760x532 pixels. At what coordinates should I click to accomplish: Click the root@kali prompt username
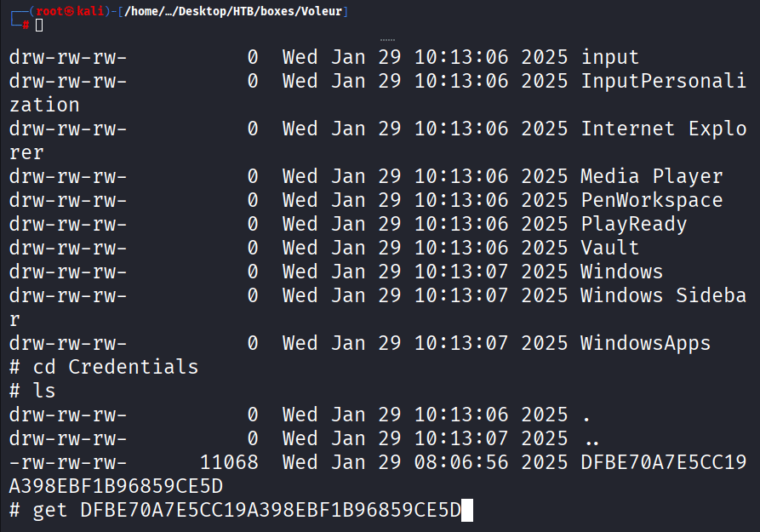coord(66,10)
